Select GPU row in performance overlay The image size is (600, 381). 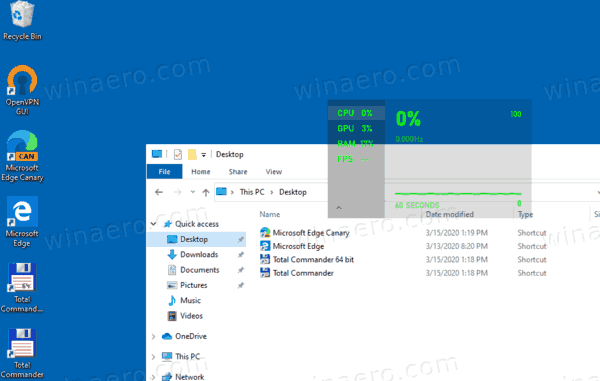[x=356, y=129]
